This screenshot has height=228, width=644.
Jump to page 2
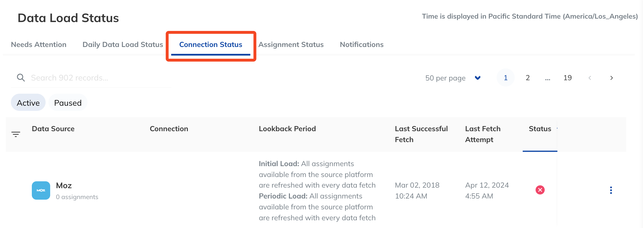(528, 78)
